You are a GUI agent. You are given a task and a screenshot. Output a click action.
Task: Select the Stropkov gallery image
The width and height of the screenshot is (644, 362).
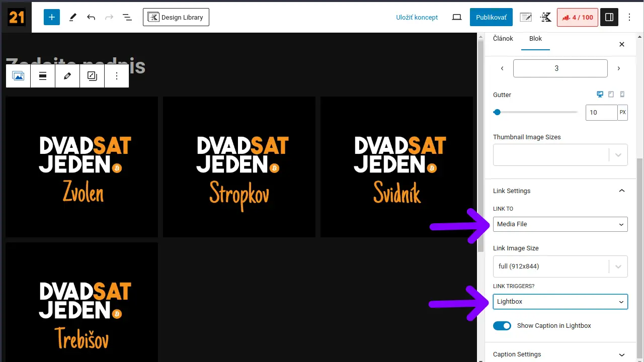tap(239, 167)
